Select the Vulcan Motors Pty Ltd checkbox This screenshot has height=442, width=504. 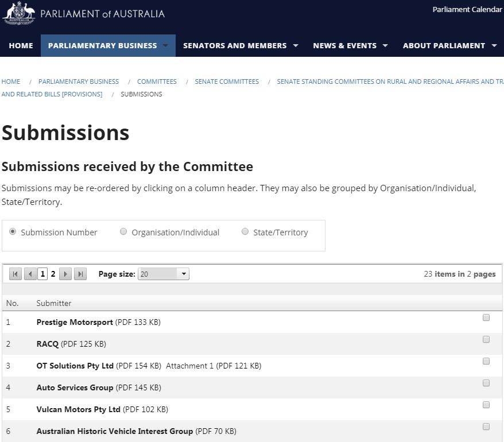coord(486,405)
